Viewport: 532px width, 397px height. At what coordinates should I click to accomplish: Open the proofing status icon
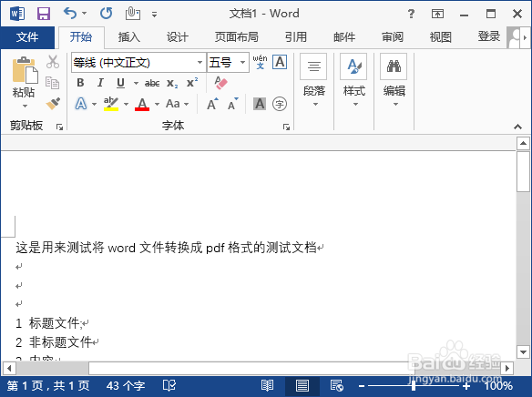click(169, 385)
